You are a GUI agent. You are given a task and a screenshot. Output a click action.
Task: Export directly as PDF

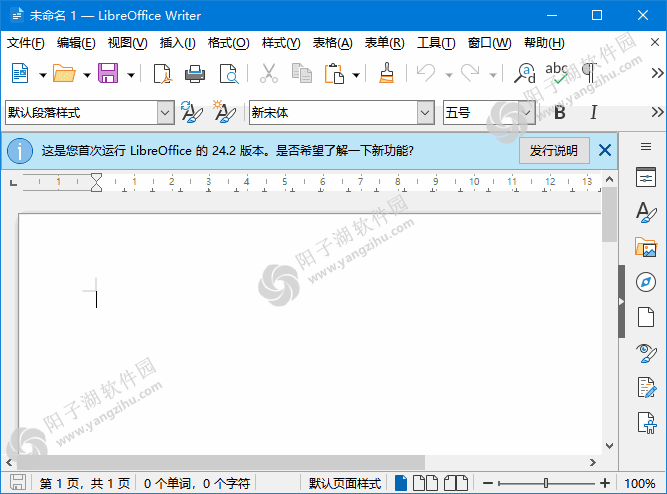click(162, 74)
